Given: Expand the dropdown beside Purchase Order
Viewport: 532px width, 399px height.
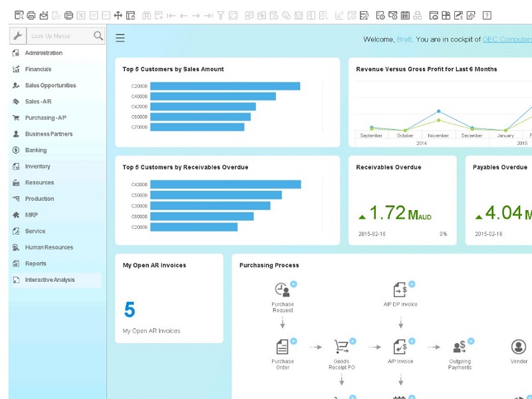Looking at the screenshot, I should coord(294,341).
